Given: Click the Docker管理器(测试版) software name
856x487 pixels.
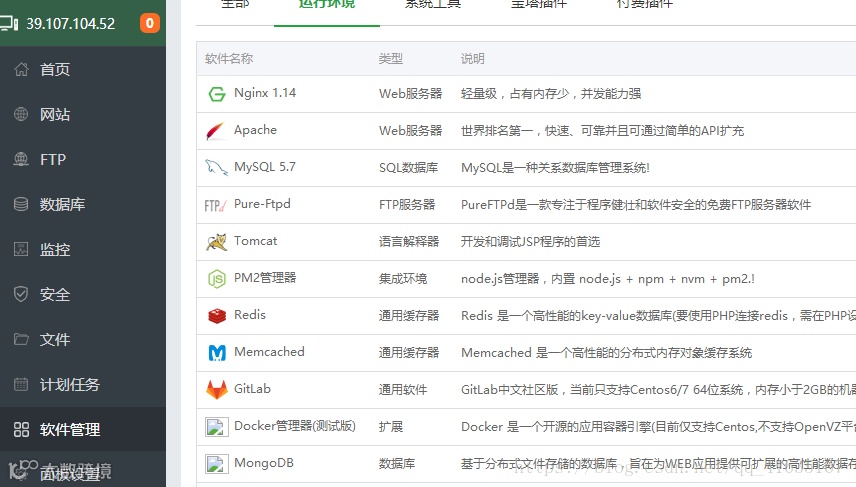Looking at the screenshot, I should 295,426.
